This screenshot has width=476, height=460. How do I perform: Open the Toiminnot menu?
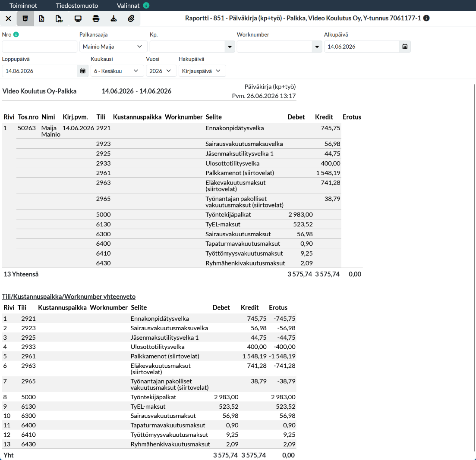pos(23,6)
